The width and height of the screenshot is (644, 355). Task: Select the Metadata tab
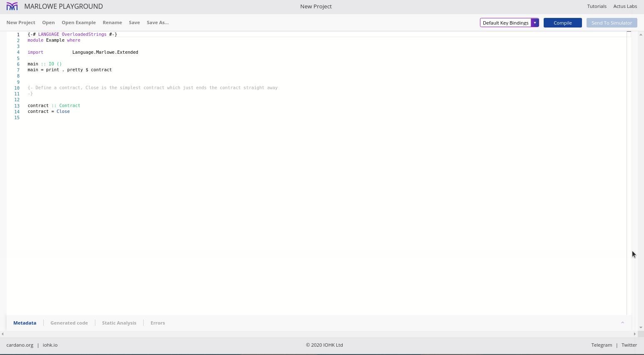pos(25,323)
